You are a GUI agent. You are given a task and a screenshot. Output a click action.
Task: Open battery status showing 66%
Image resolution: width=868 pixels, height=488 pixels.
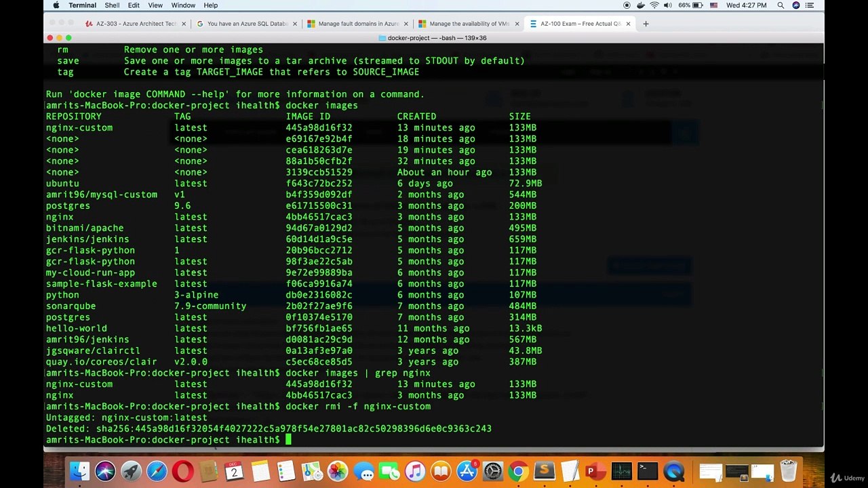(x=692, y=5)
